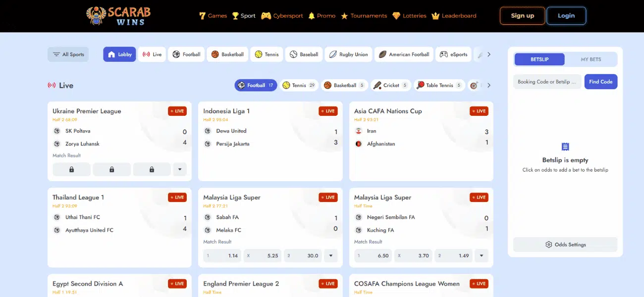The width and height of the screenshot is (644, 297).
Task: Open Promo in the top navigation
Action: (x=322, y=16)
